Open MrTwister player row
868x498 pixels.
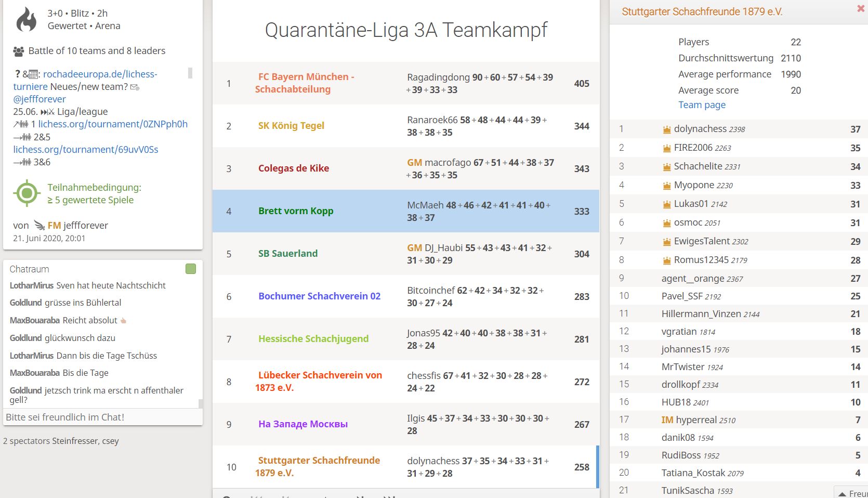click(739, 366)
